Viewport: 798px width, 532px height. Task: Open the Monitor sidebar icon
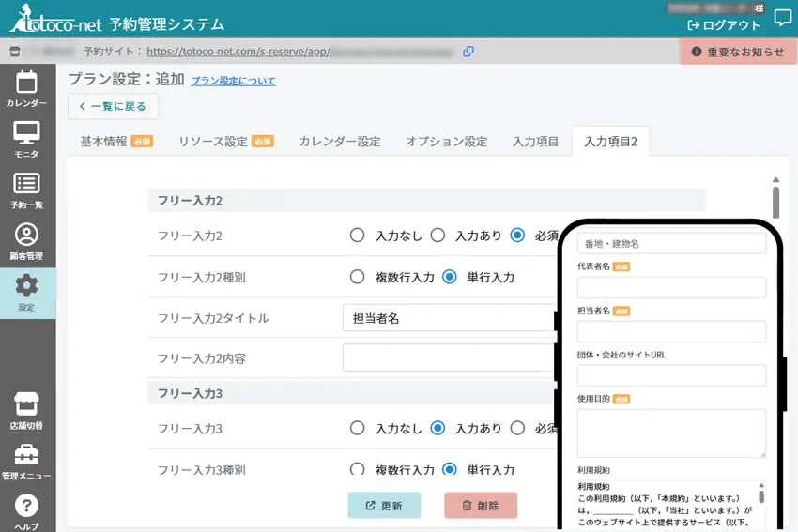pos(26,138)
